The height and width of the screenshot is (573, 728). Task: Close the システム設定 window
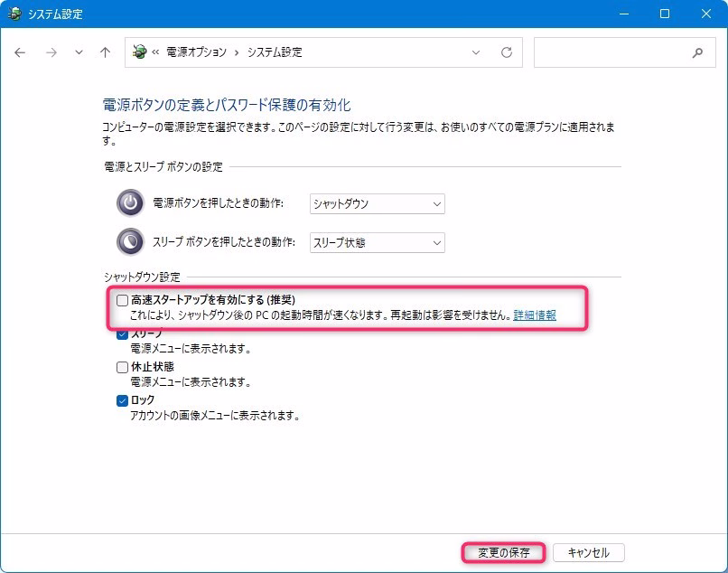tap(706, 14)
